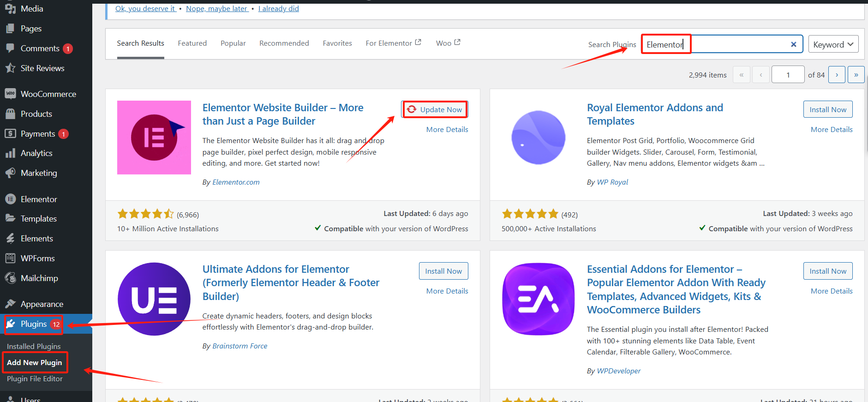Open Add New Plugin submenu item
868x402 pixels.
pyautogui.click(x=35, y=362)
